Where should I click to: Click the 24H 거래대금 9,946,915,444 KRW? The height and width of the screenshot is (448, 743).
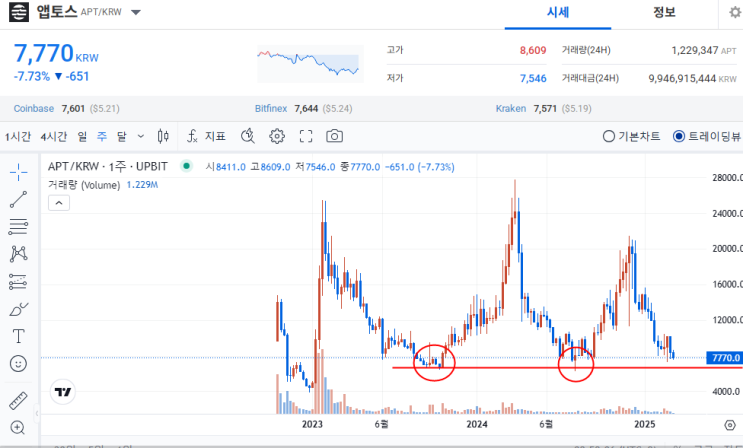692,78
